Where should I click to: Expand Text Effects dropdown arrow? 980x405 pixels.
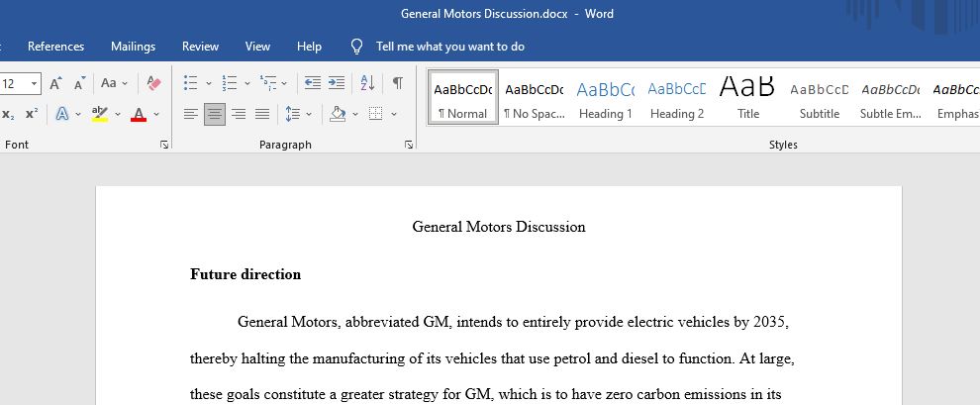[x=78, y=115]
